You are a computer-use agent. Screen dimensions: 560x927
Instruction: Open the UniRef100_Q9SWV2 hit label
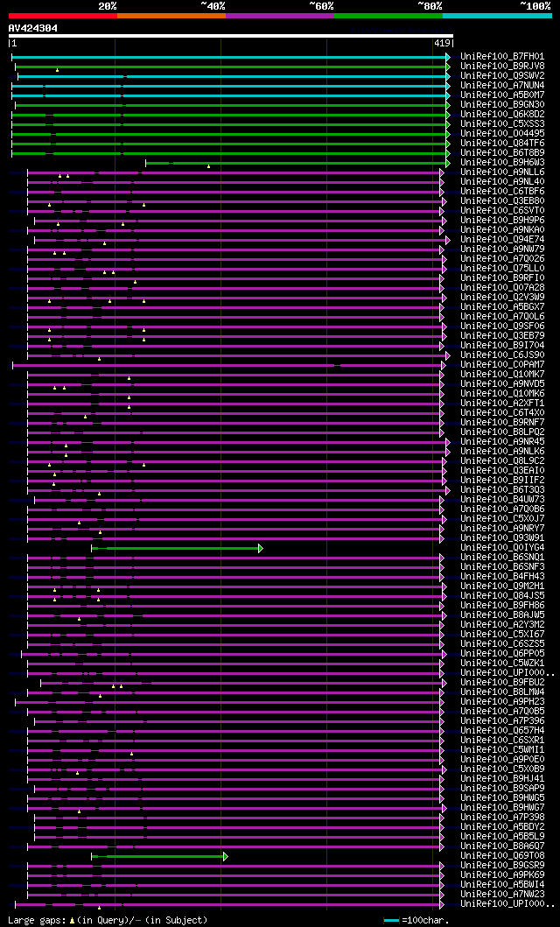click(503, 75)
